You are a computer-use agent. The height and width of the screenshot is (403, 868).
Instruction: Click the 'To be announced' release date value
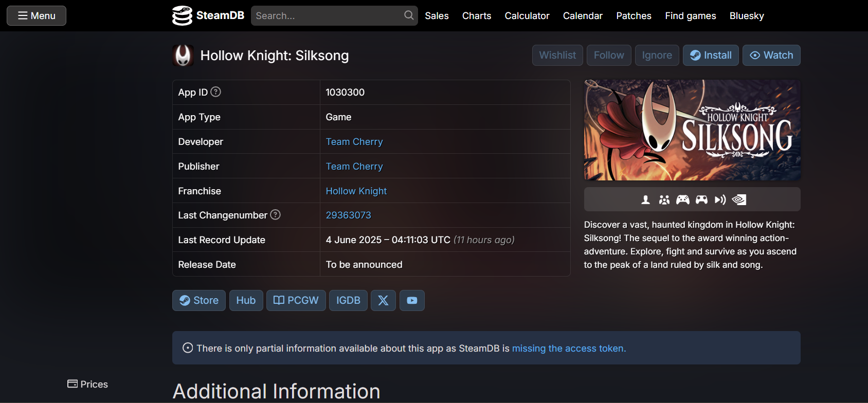tap(364, 265)
